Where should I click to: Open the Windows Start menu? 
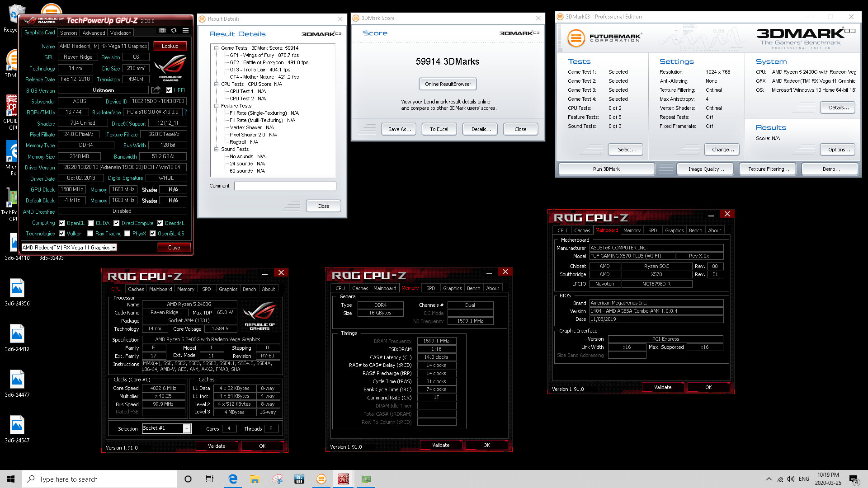[11, 479]
